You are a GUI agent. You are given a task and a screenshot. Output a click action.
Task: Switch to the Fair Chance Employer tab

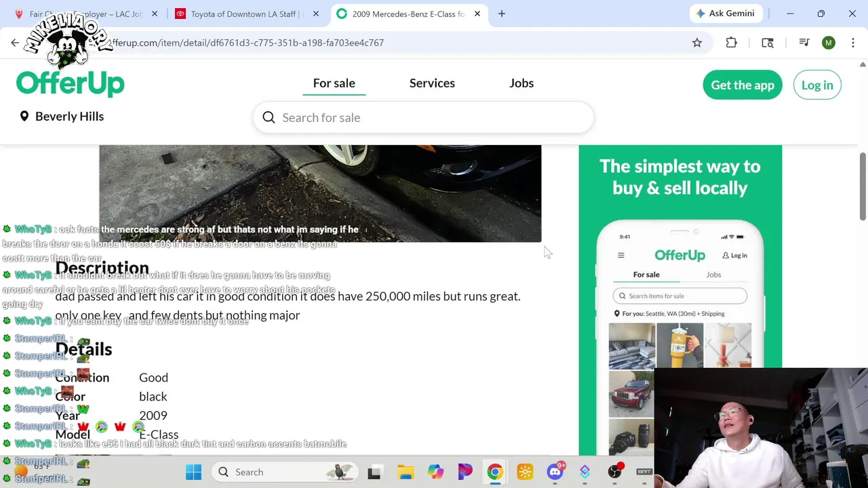click(x=86, y=14)
